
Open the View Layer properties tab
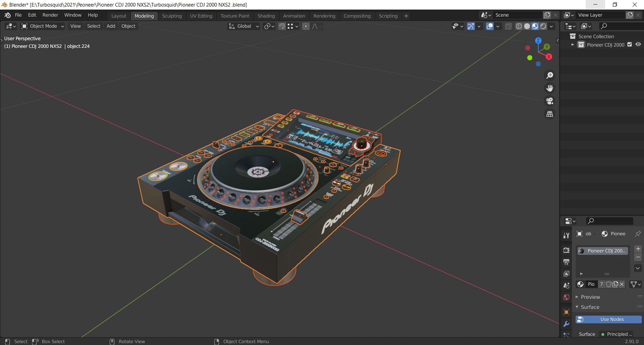(566, 274)
